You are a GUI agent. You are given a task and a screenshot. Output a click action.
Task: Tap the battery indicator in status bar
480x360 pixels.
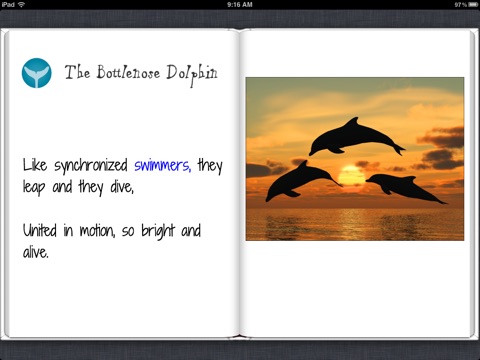473,5
